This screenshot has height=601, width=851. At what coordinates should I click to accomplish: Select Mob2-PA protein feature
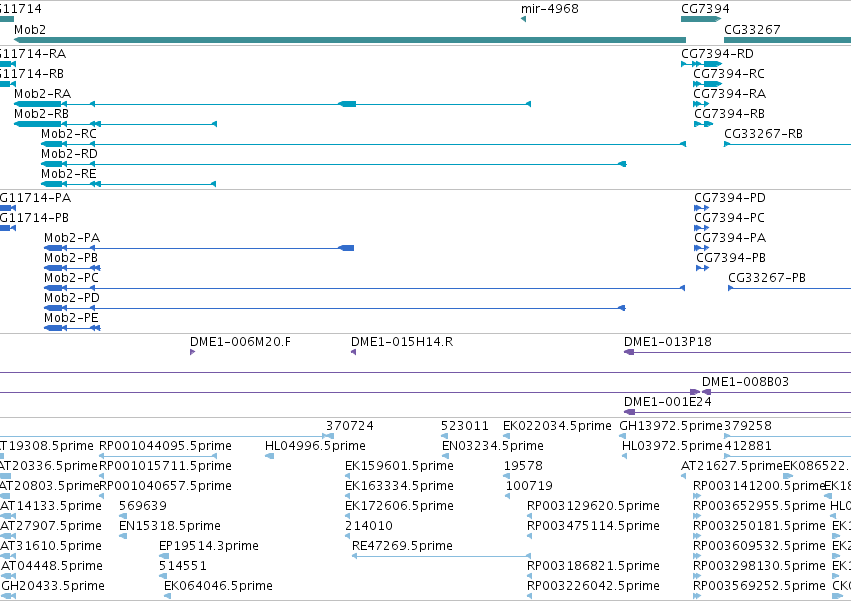tap(199, 248)
